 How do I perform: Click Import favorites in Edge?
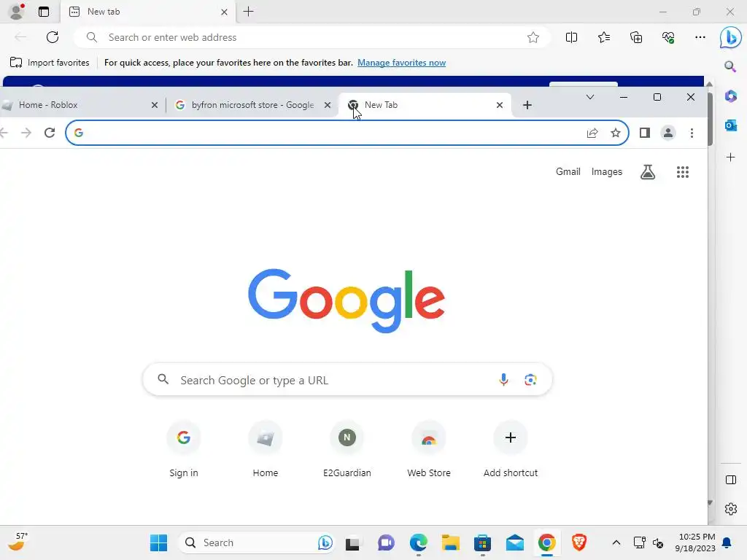point(50,63)
